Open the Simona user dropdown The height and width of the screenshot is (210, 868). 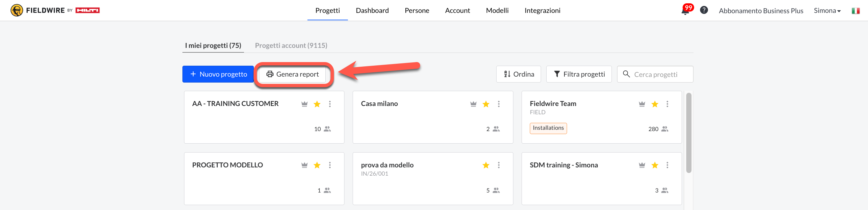827,11
